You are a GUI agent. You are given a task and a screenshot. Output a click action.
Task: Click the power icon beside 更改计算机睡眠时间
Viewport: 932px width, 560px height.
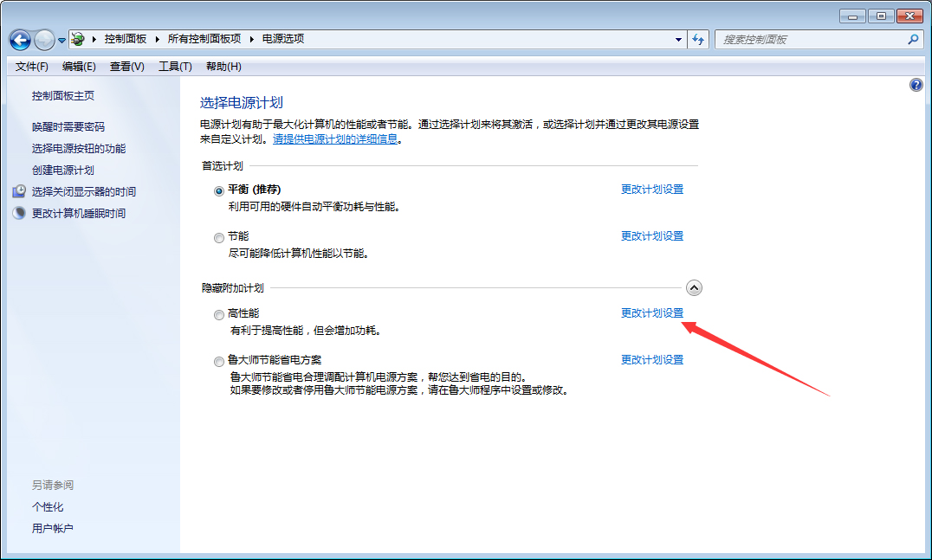click(19, 213)
